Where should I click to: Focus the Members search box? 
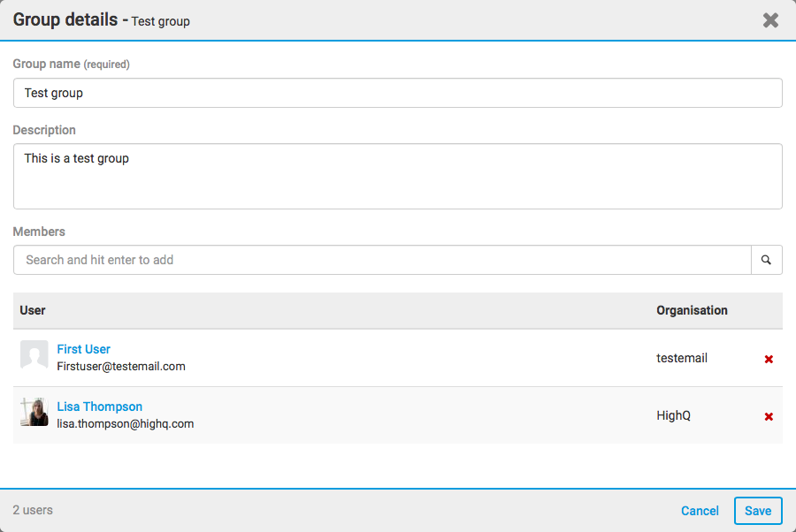pyautogui.click(x=382, y=260)
